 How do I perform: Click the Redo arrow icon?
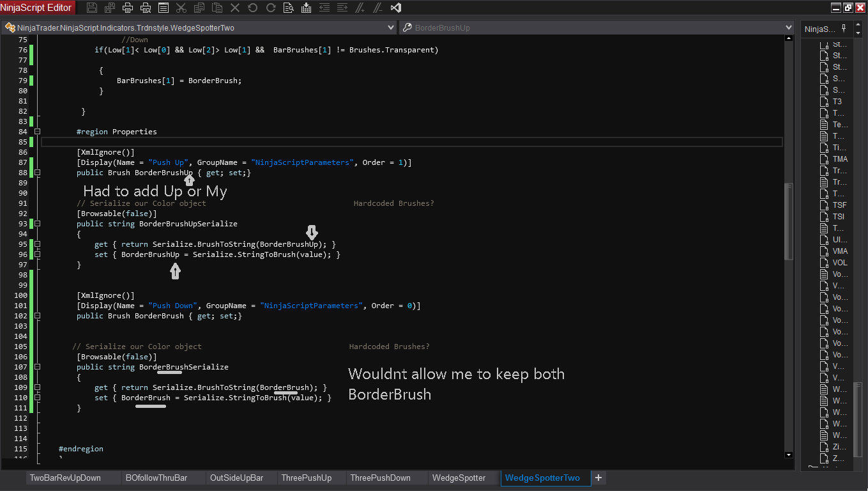(271, 8)
